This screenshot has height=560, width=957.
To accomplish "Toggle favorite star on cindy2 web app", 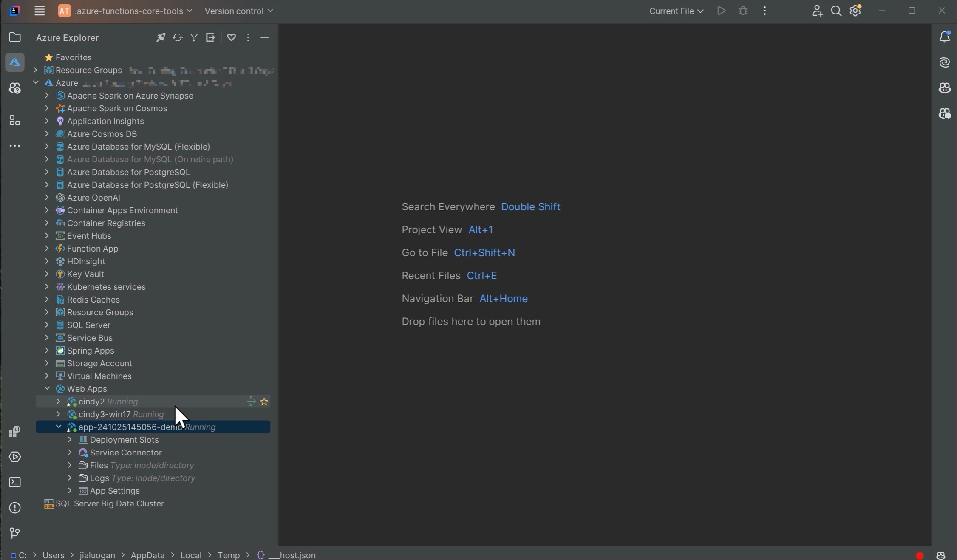I will tap(264, 402).
